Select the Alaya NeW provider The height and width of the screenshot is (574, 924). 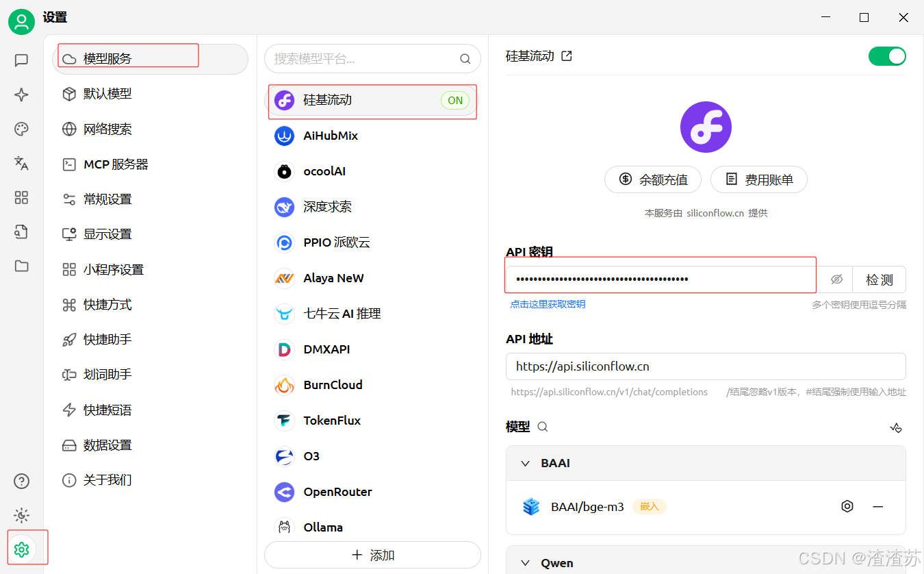coord(372,278)
